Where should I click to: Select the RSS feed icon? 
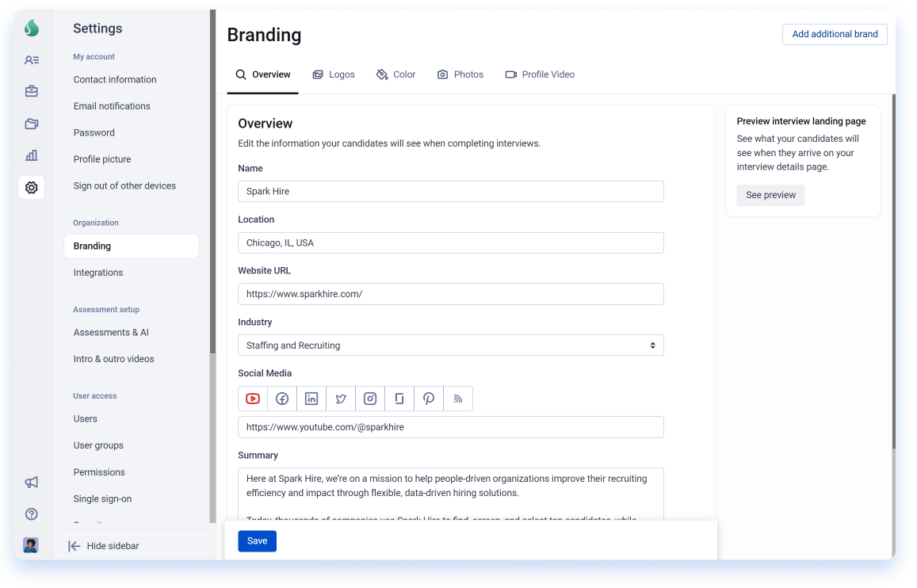click(x=458, y=399)
